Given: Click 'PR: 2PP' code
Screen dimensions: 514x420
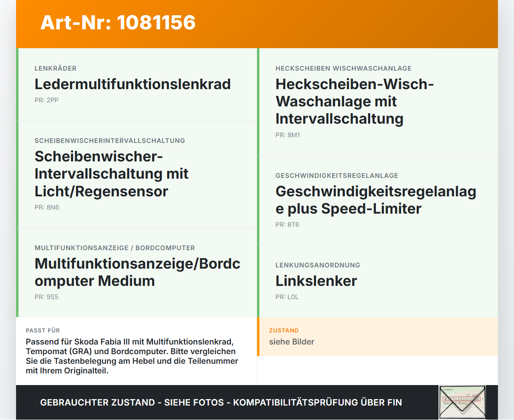Looking at the screenshot, I should [47, 100].
